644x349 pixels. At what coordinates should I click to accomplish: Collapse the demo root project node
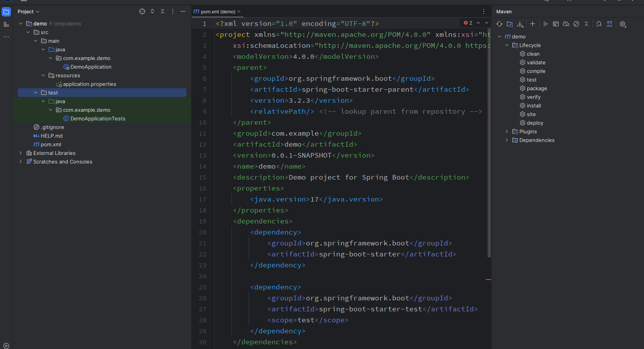pos(21,24)
